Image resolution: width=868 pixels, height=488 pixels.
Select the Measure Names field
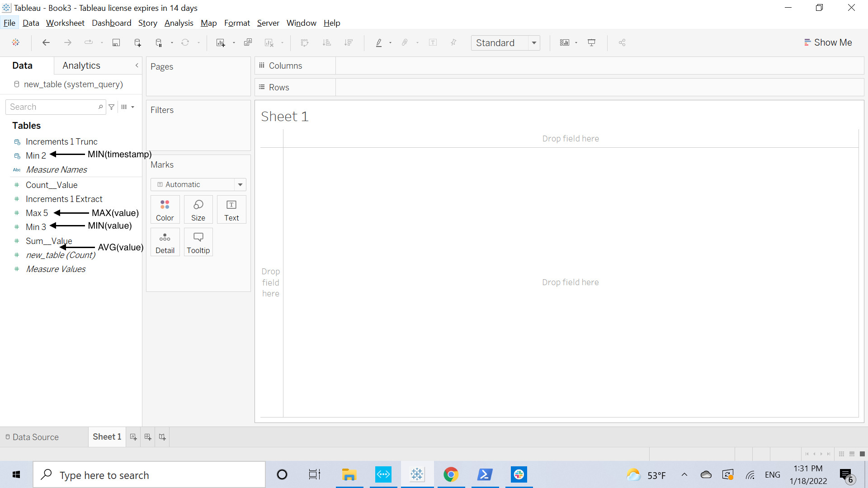(x=57, y=170)
